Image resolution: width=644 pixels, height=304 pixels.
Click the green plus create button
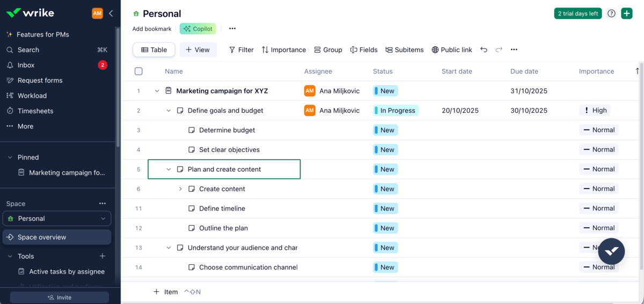(x=627, y=14)
